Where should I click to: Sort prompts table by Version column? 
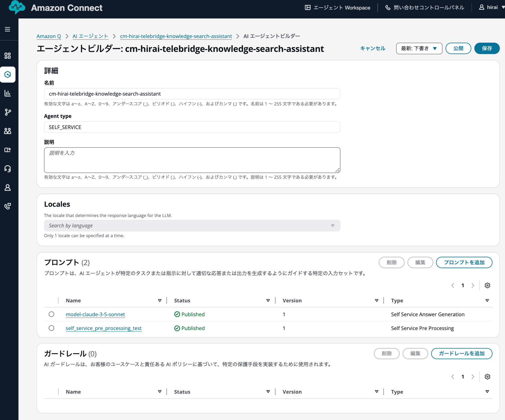[377, 300]
